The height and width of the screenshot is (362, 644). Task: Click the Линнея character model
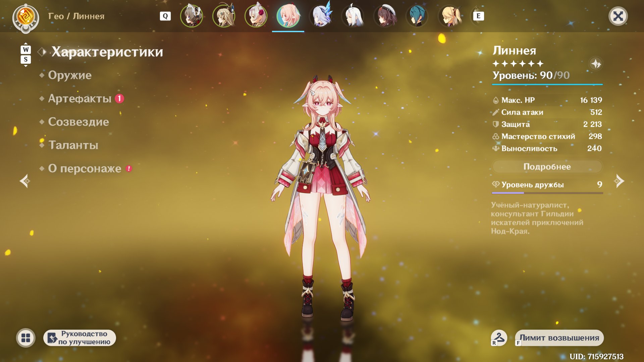(x=321, y=198)
